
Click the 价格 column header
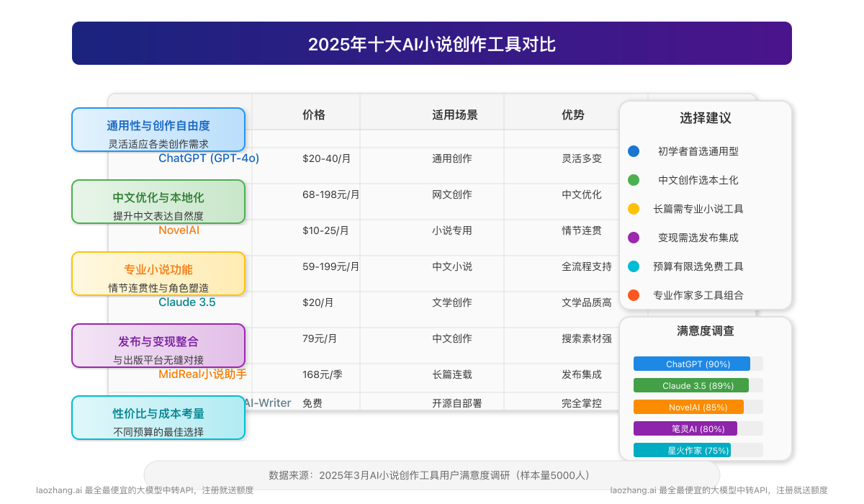coord(314,115)
